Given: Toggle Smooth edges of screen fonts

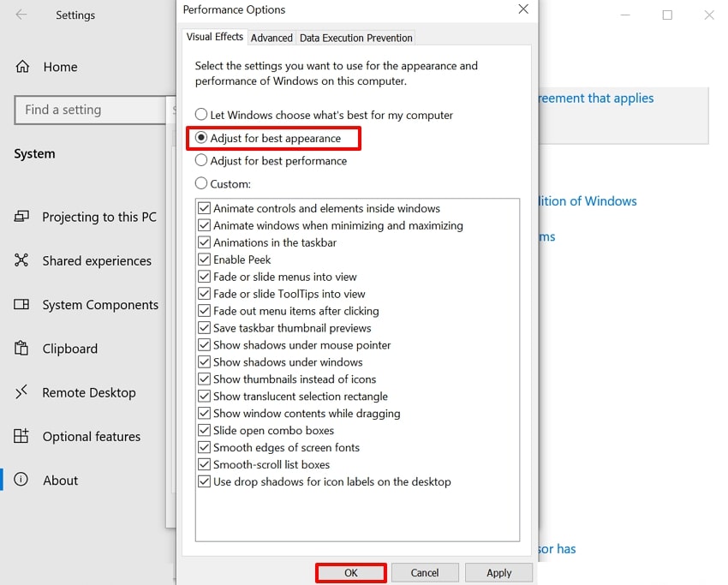Looking at the screenshot, I should pos(204,447).
